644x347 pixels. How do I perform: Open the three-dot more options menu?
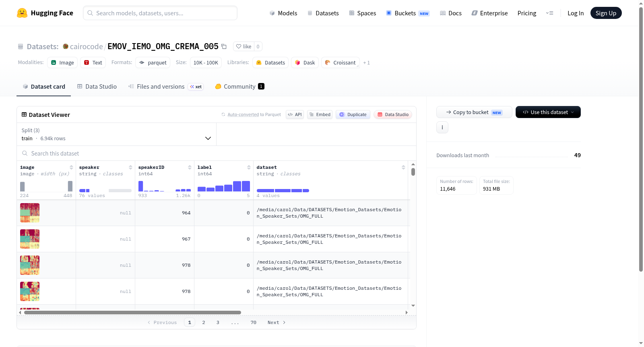(442, 127)
